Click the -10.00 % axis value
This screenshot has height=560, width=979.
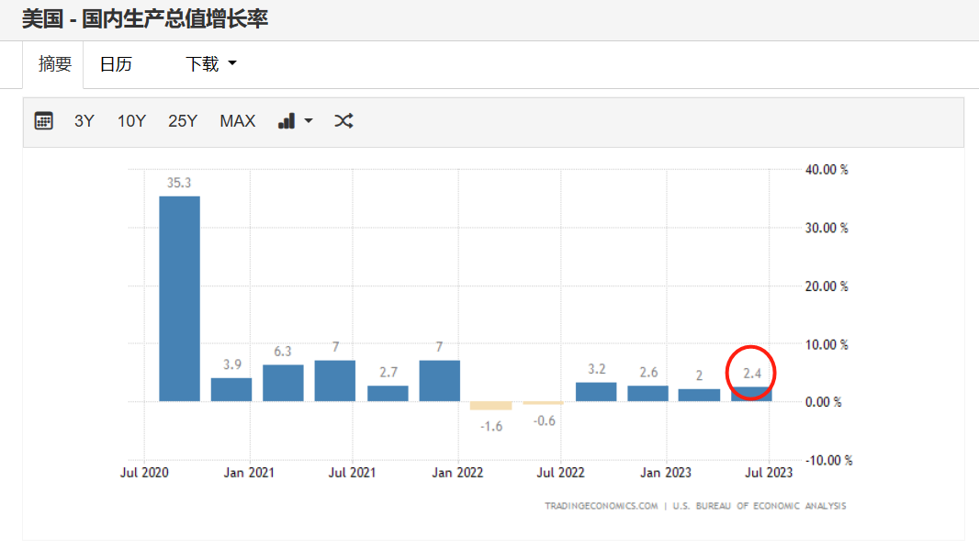(828, 461)
